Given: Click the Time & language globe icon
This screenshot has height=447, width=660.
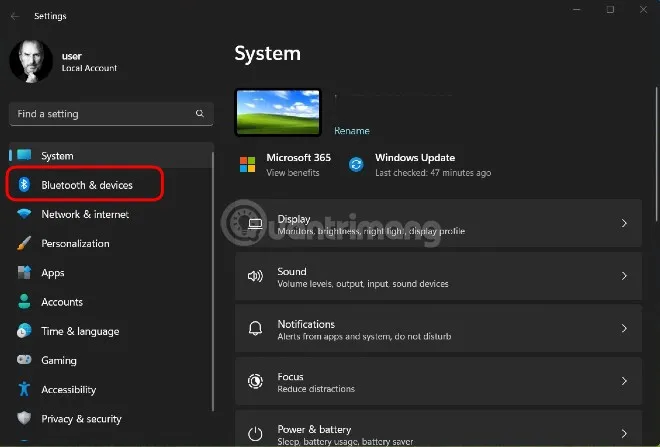Looking at the screenshot, I should pos(23,331).
